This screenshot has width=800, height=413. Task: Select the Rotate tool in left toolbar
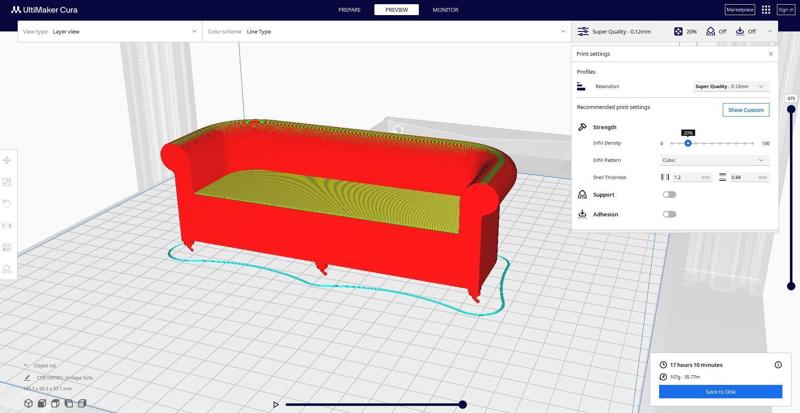click(7, 204)
